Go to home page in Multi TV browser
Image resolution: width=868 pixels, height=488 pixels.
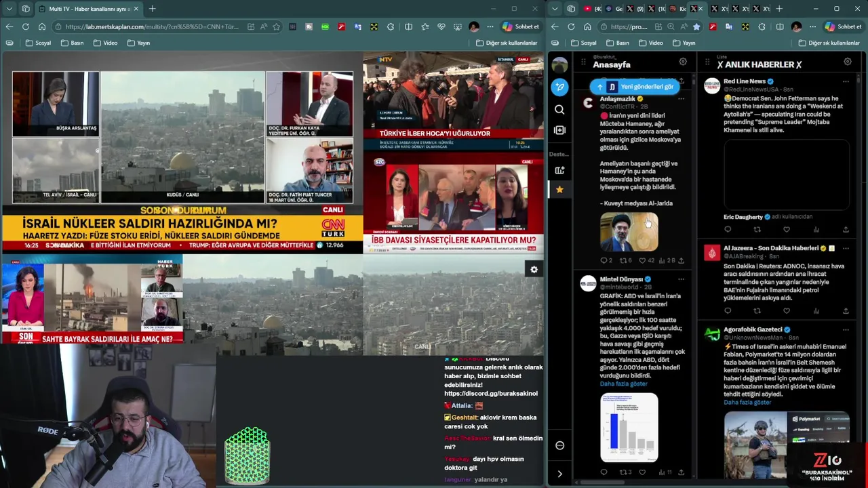pyautogui.click(x=41, y=26)
